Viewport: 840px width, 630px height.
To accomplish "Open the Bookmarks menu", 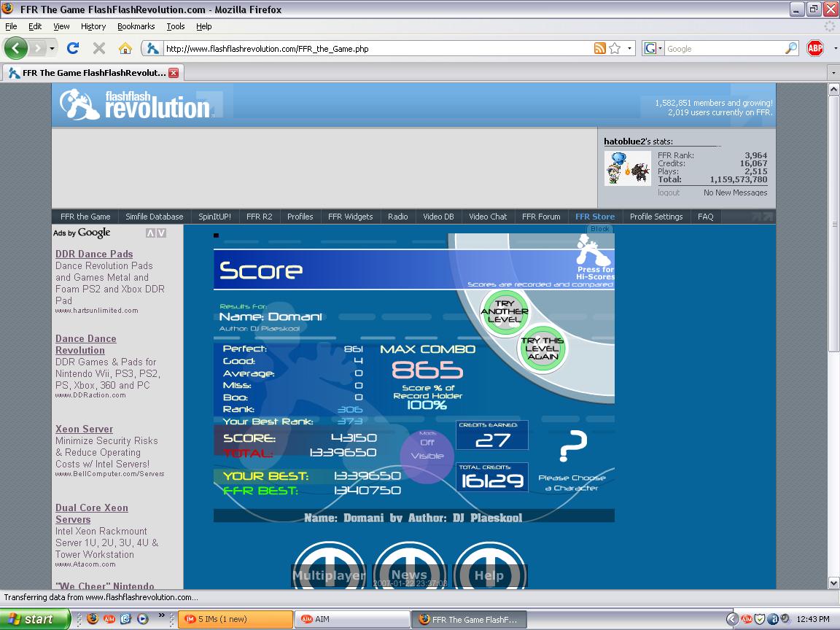I will coord(136,26).
